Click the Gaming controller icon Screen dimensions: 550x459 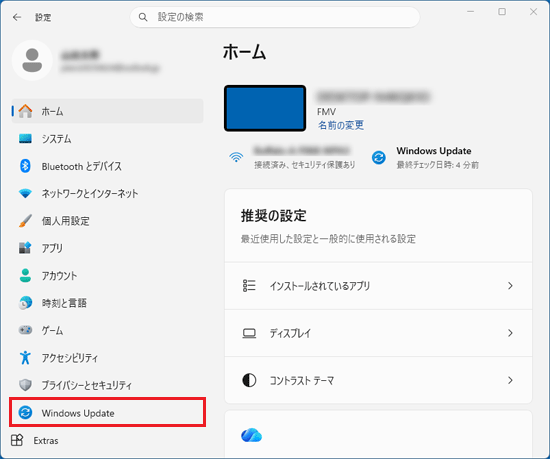[25, 330]
